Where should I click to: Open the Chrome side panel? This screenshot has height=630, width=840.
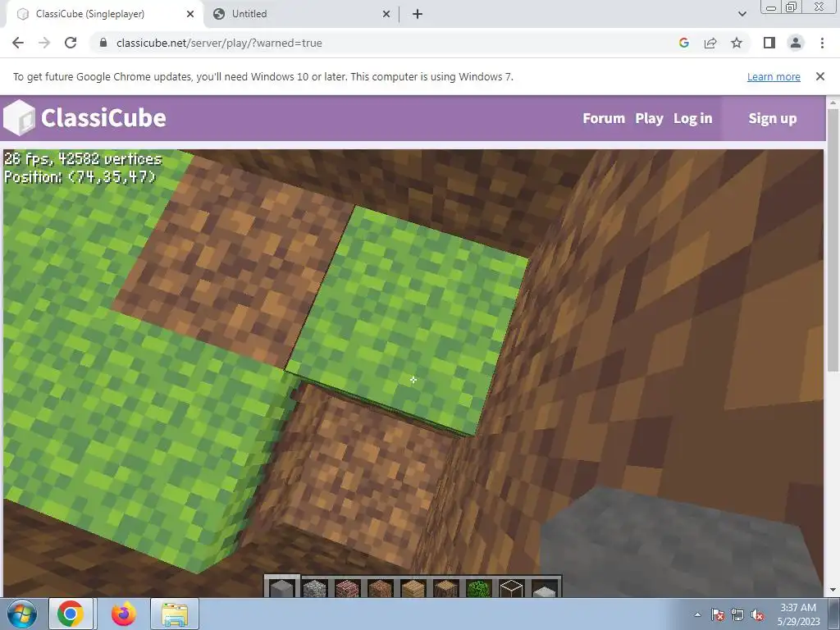coord(769,43)
